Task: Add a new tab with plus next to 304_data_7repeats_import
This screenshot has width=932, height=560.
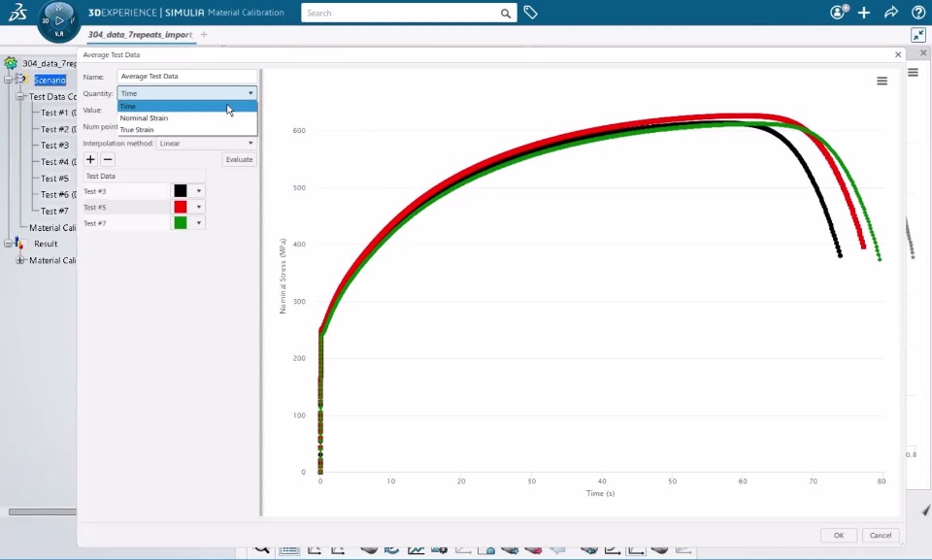Action: [204, 35]
